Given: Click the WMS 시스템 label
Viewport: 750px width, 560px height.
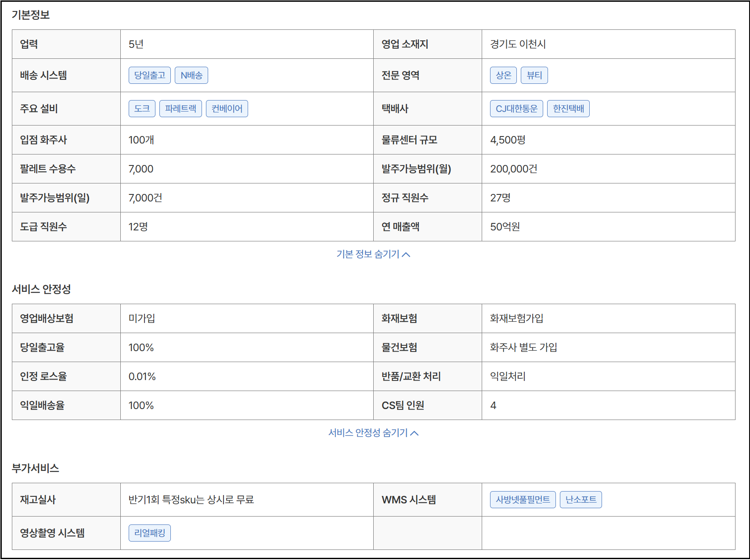Looking at the screenshot, I should (x=409, y=500).
